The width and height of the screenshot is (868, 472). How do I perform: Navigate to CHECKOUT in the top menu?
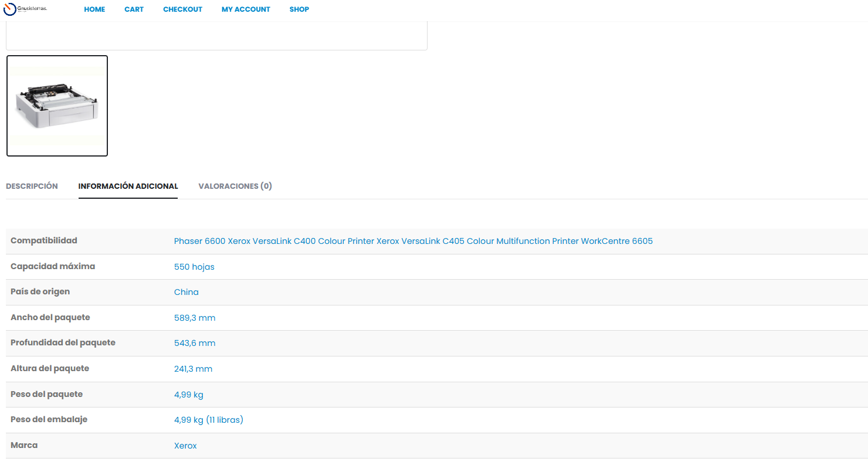pos(182,9)
